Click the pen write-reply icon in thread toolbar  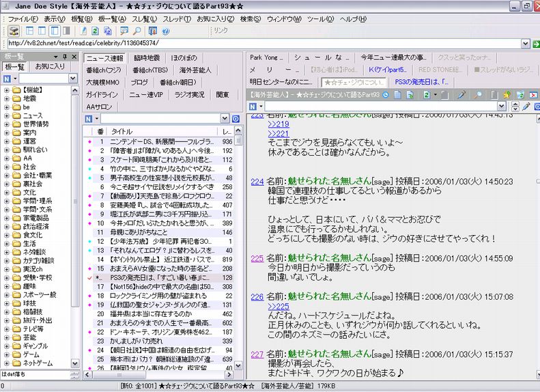point(462,94)
